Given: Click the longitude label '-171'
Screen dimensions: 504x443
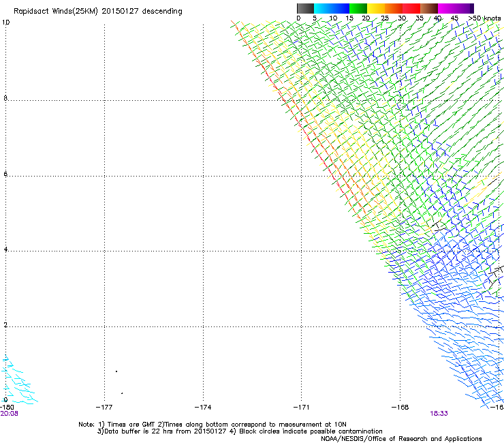Looking at the screenshot, I should point(301,408).
